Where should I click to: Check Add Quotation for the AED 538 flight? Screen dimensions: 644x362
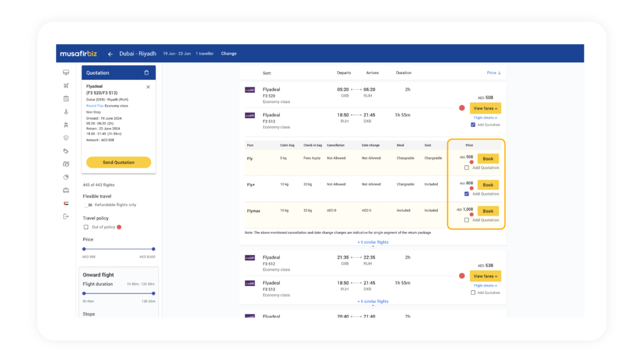pyautogui.click(x=473, y=293)
